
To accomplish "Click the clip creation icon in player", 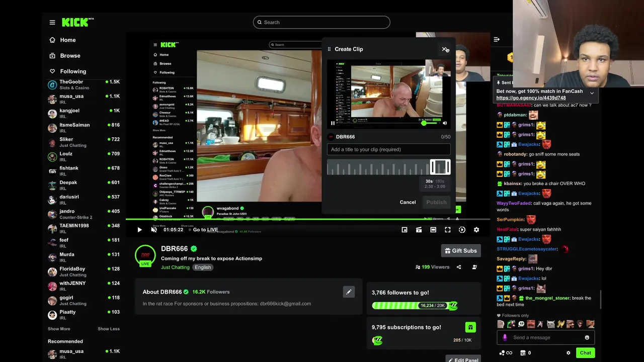I will click(x=419, y=230).
